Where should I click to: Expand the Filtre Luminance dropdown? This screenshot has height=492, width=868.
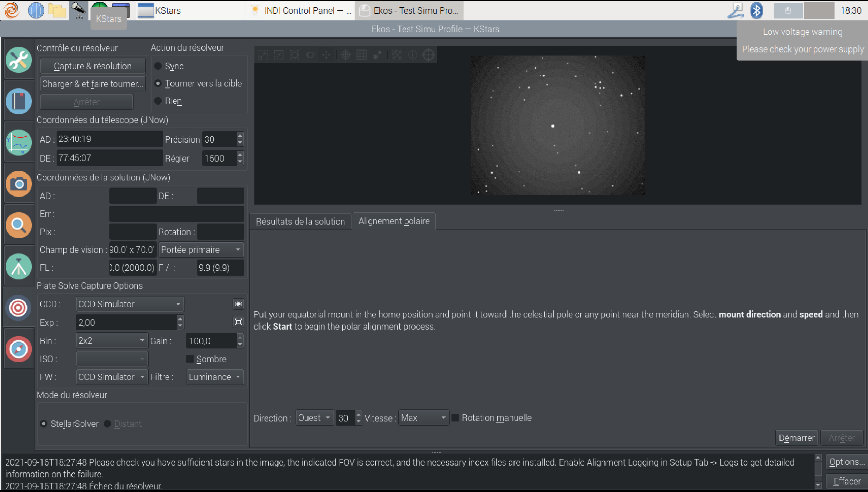tap(214, 377)
